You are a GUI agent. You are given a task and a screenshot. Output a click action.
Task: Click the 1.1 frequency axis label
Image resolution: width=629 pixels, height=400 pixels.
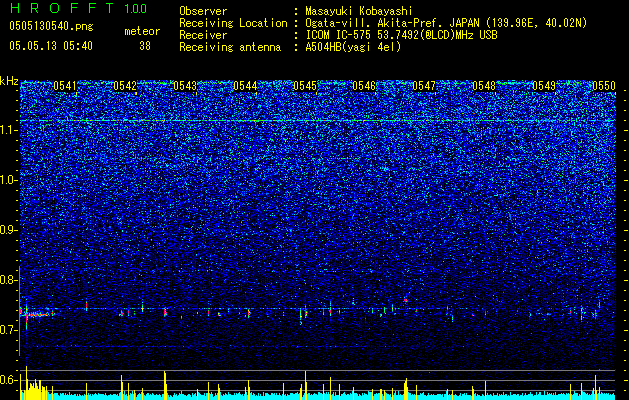point(9,130)
